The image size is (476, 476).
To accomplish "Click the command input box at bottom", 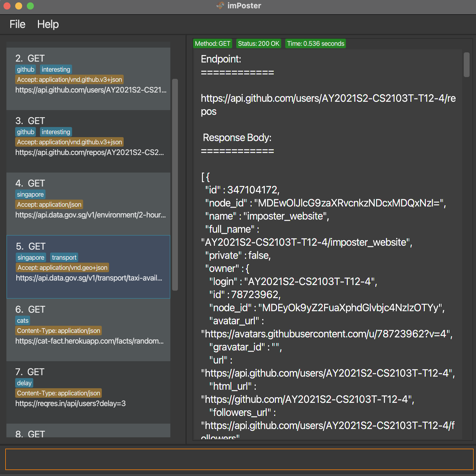I will point(239,459).
